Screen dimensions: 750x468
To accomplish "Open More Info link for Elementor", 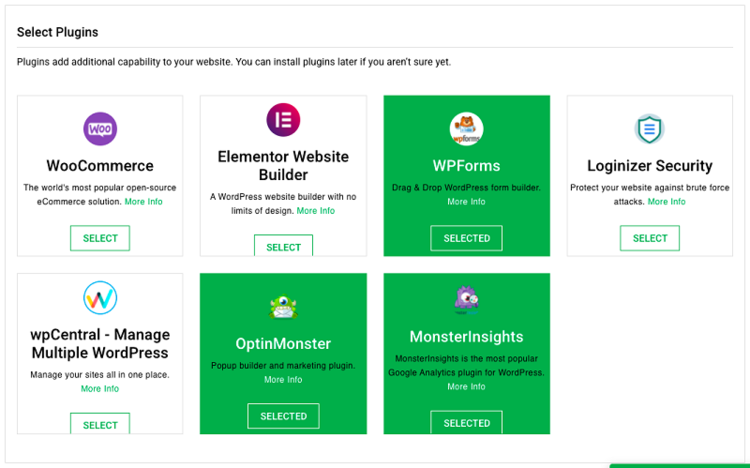I will pos(315,211).
